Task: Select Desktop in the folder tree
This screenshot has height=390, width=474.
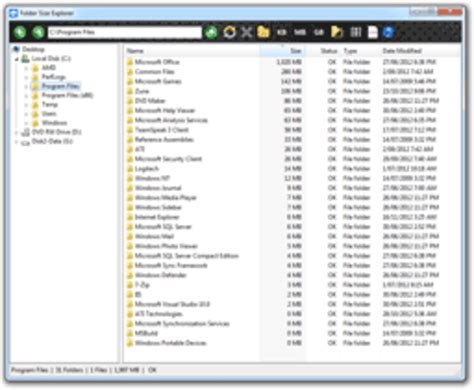Action: coord(33,49)
